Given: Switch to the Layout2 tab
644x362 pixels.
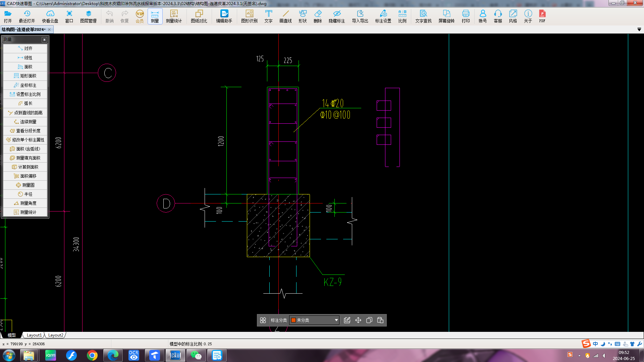Looking at the screenshot, I should point(56,335).
